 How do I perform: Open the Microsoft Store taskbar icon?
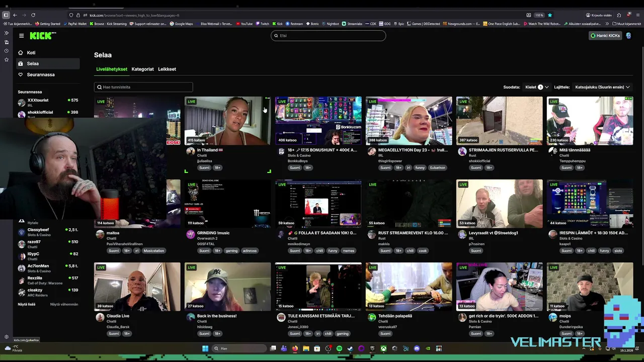(317, 348)
